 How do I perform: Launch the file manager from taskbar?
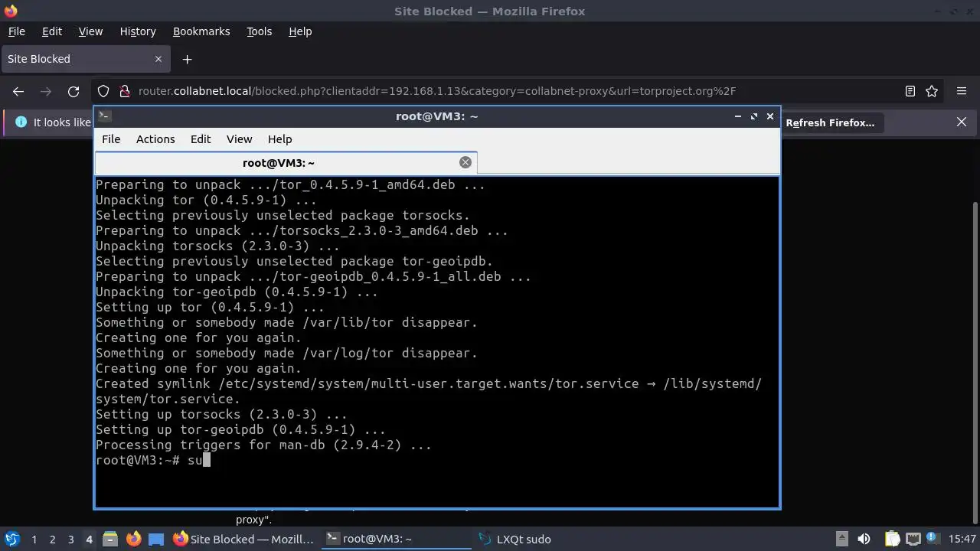tap(109, 539)
